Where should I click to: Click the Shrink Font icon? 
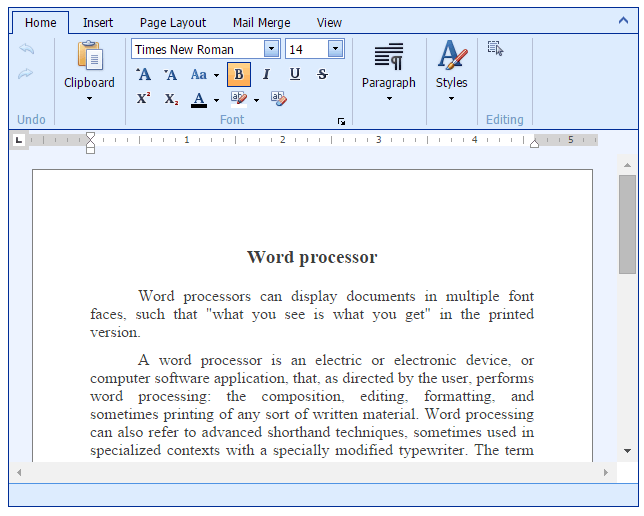coord(171,74)
